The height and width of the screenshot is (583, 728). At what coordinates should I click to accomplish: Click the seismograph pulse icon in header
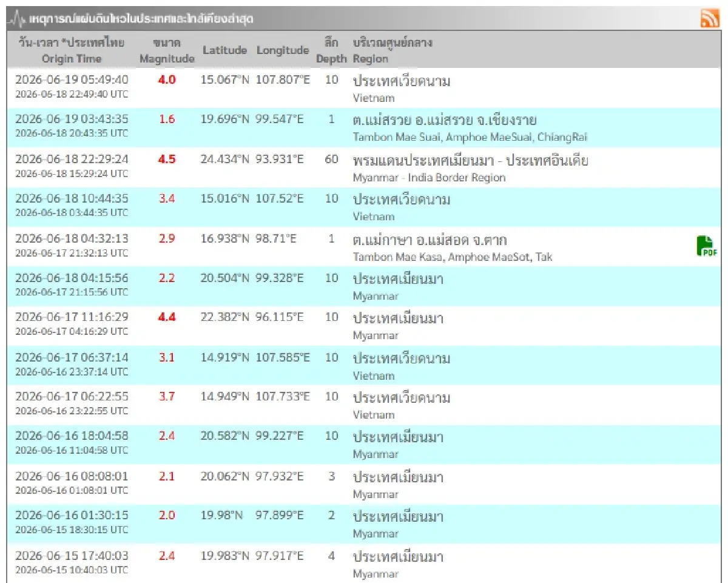18,19
